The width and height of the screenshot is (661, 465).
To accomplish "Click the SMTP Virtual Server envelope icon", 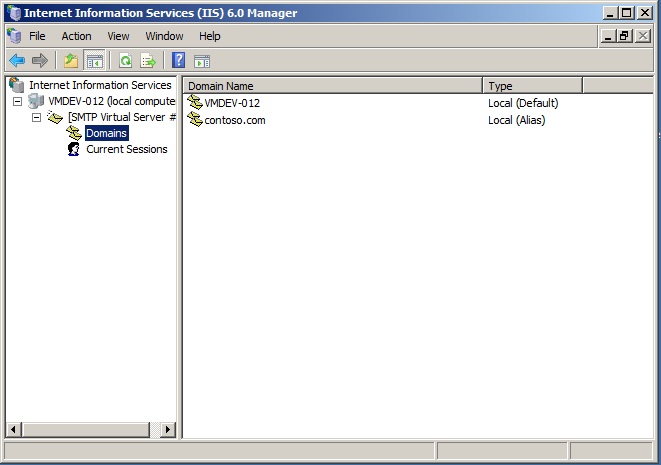I will click(x=55, y=117).
